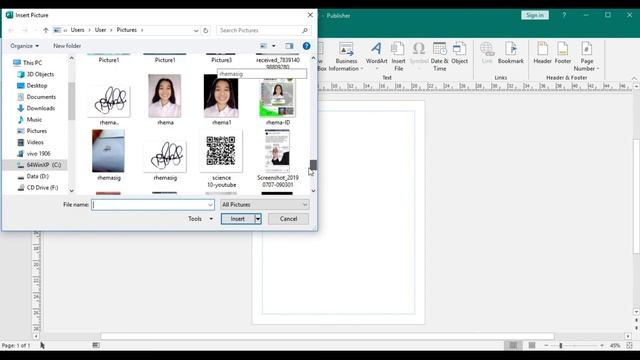Screen dimensions: 640x360
Task: Expand the address bar previous locations dropdown
Action: (x=196, y=30)
